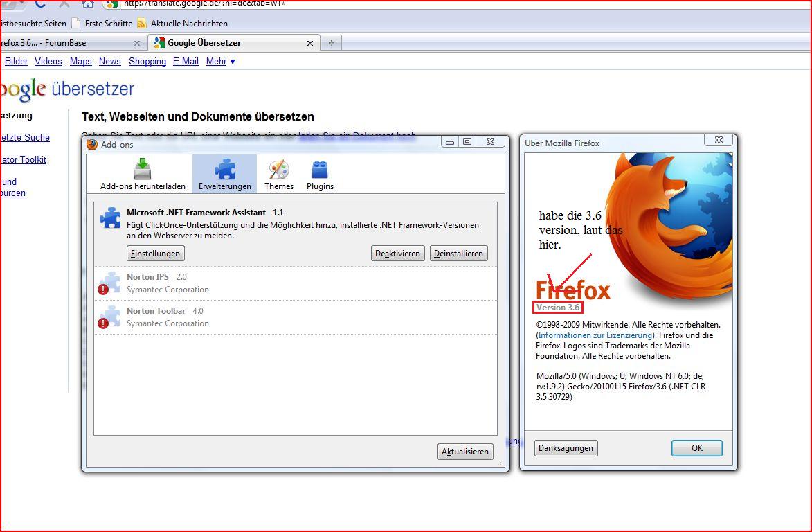The width and height of the screenshot is (812, 532).
Task: Close the Add-ons window
Action: tap(490, 141)
